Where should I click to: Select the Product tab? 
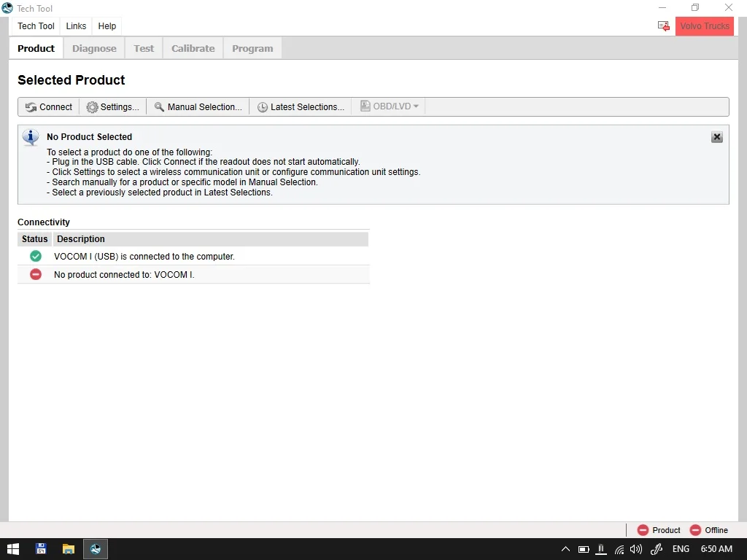(x=36, y=49)
